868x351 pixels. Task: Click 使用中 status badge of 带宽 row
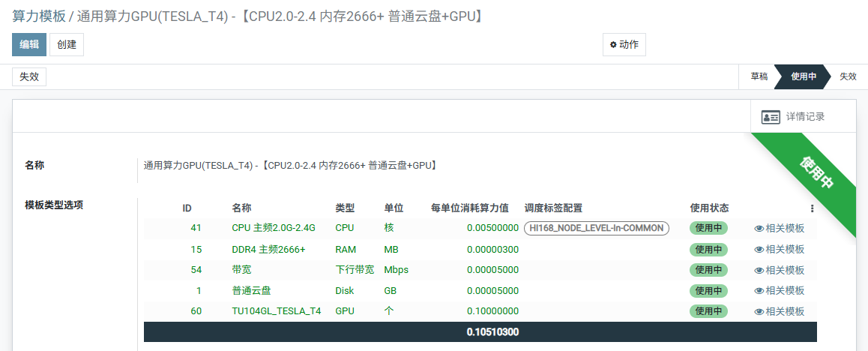[x=708, y=269]
